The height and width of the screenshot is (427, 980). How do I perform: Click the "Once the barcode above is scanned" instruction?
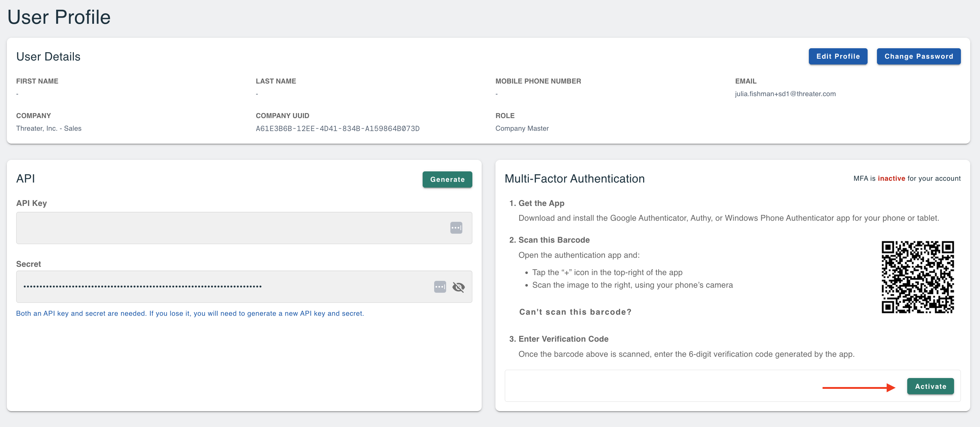[x=686, y=354]
